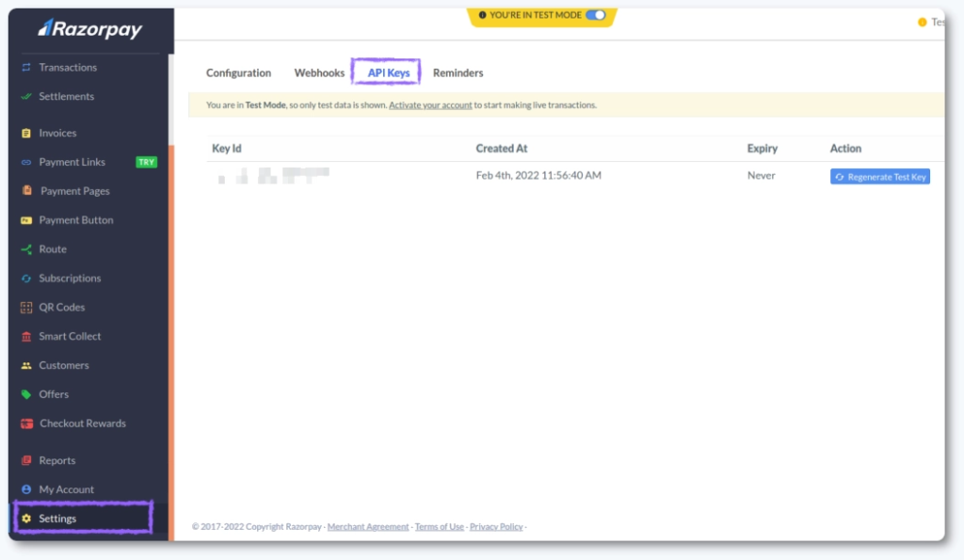The image size is (964, 560).
Task: Click the Offers tag icon
Action: [x=26, y=395]
